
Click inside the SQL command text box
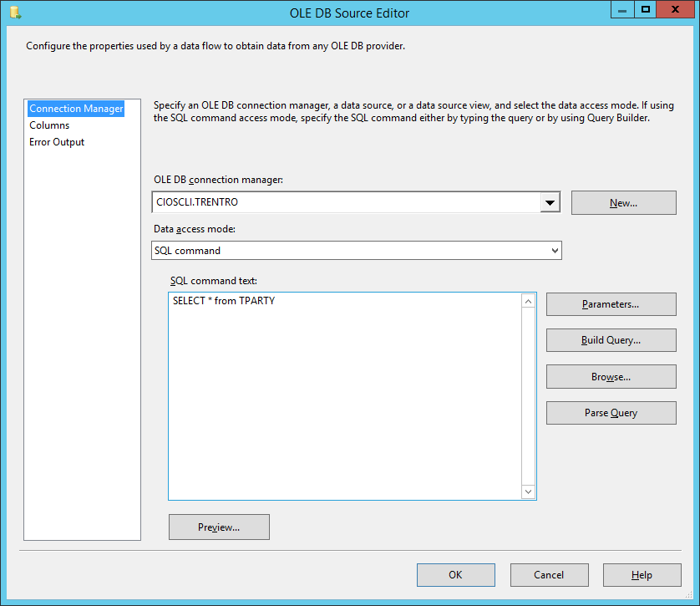tap(345, 396)
